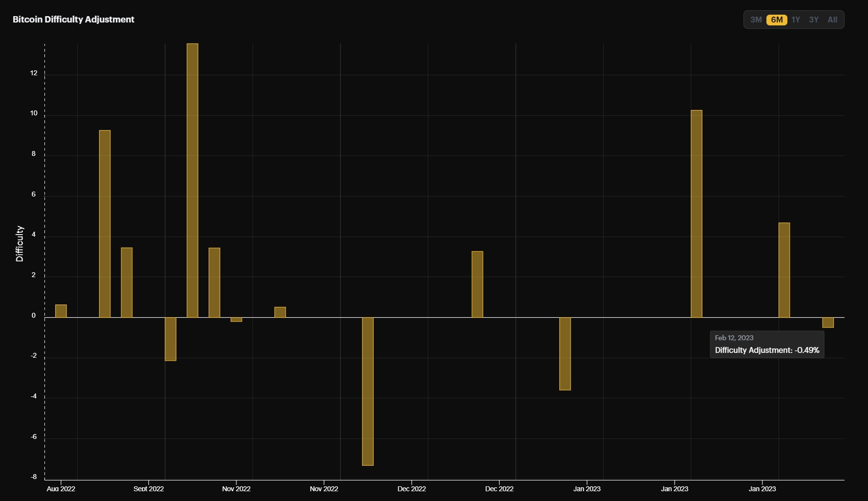Click the deepest negative bar near -7
The height and width of the screenshot is (501, 868).
[368, 392]
